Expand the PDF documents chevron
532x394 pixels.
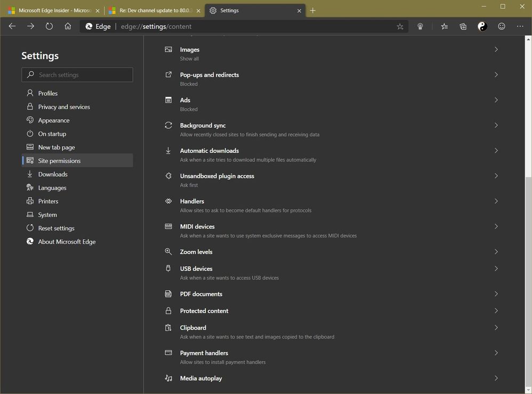point(496,294)
